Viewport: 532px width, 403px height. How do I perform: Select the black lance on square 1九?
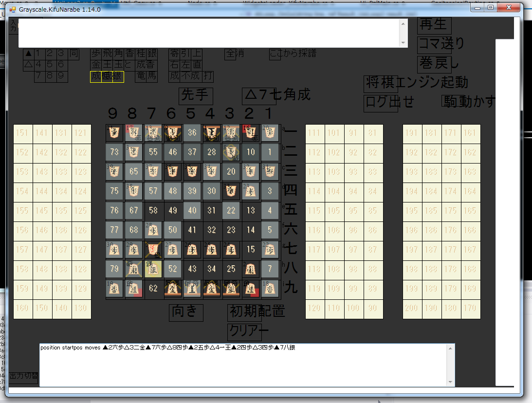[x=270, y=288]
